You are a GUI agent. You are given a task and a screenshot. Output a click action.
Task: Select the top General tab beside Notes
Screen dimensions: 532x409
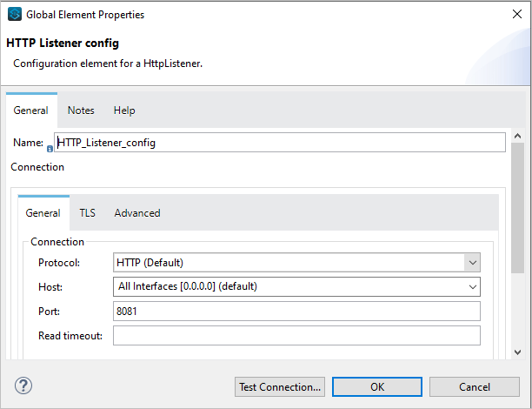(30, 111)
